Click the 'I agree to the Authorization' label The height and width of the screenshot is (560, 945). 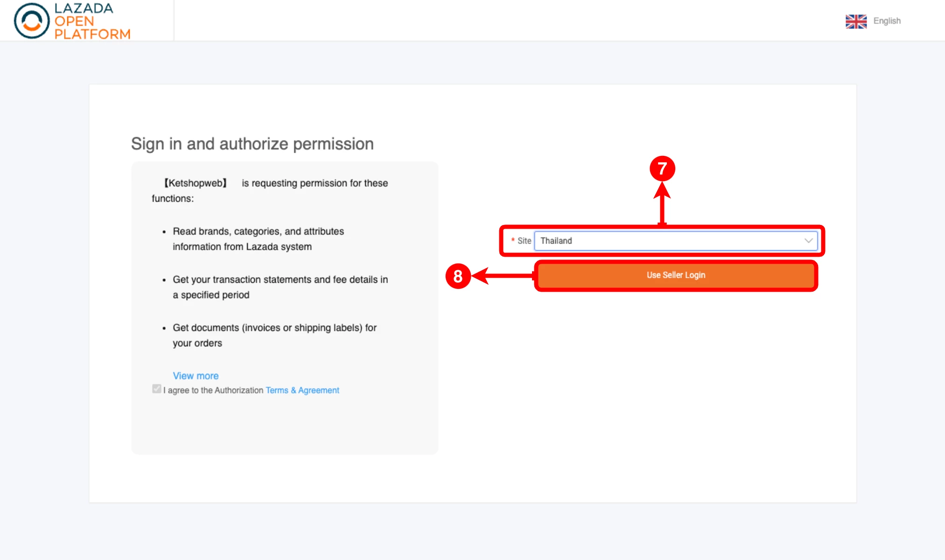(x=213, y=391)
